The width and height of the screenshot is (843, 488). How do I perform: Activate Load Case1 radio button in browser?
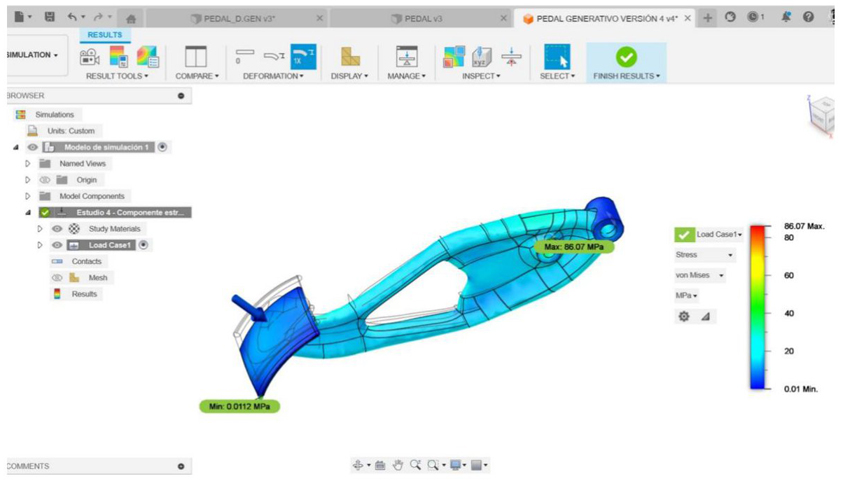pyautogui.click(x=144, y=245)
